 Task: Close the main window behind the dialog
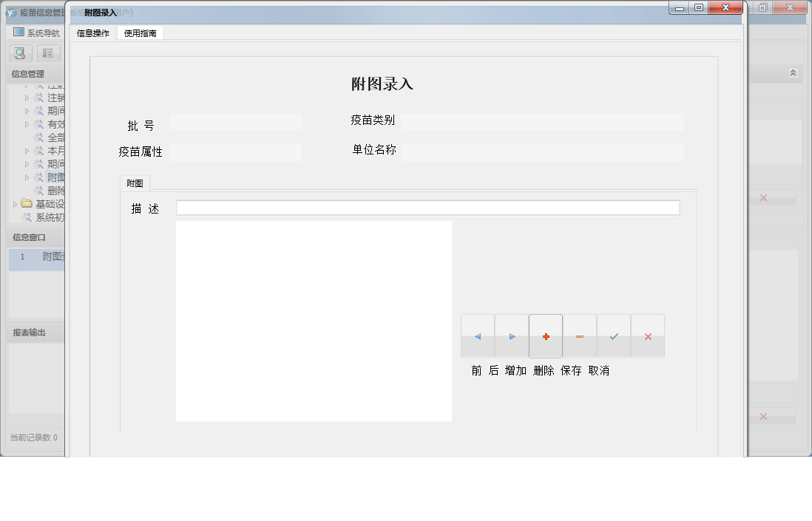tap(791, 7)
